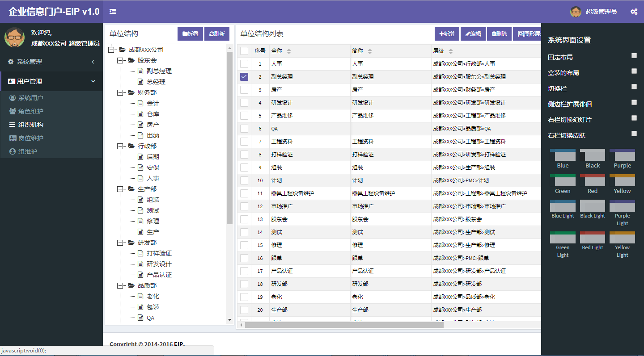
Task: Click the 刷新 button
Action: pyautogui.click(x=217, y=34)
